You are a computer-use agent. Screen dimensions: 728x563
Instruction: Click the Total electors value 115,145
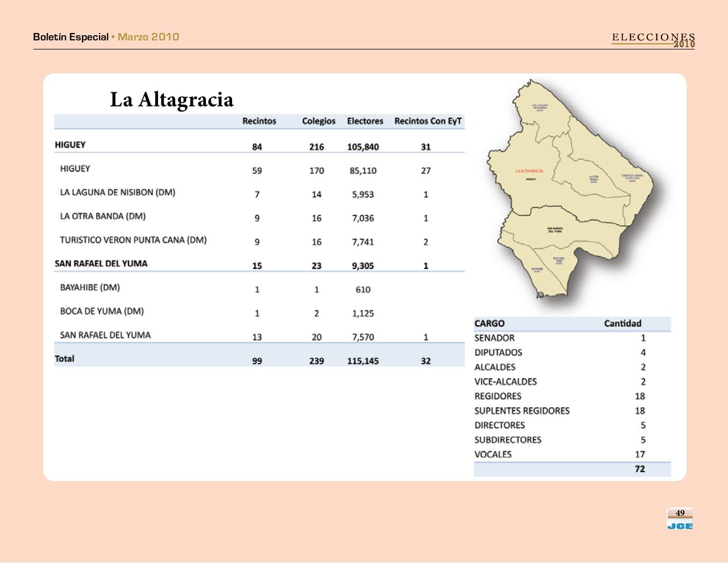click(x=363, y=361)
